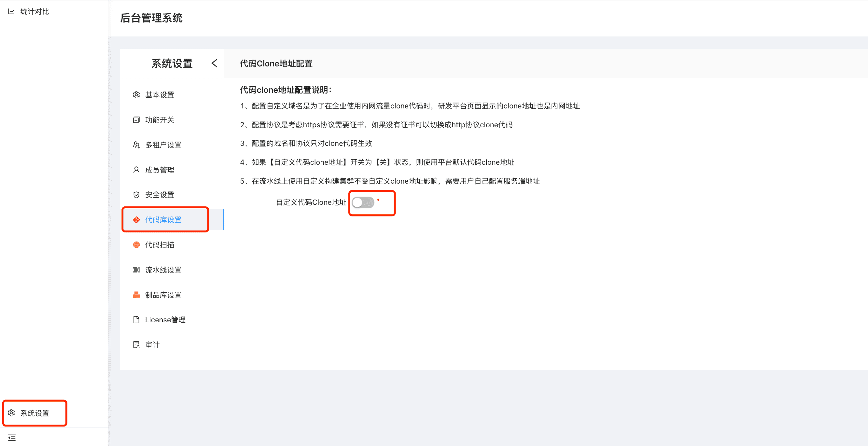This screenshot has height=446, width=868.
Task: Click the 系统设置 gear icon at bottom
Action: [11, 413]
